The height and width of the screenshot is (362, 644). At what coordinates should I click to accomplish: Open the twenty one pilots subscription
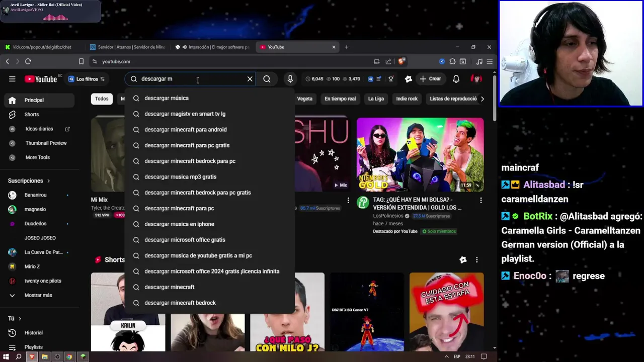coord(39,281)
